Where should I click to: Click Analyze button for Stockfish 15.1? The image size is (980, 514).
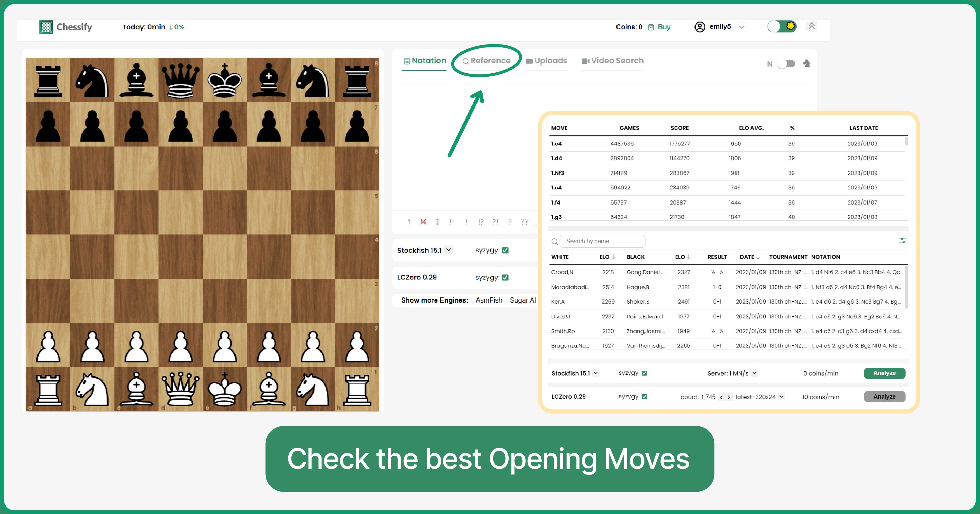(x=883, y=373)
